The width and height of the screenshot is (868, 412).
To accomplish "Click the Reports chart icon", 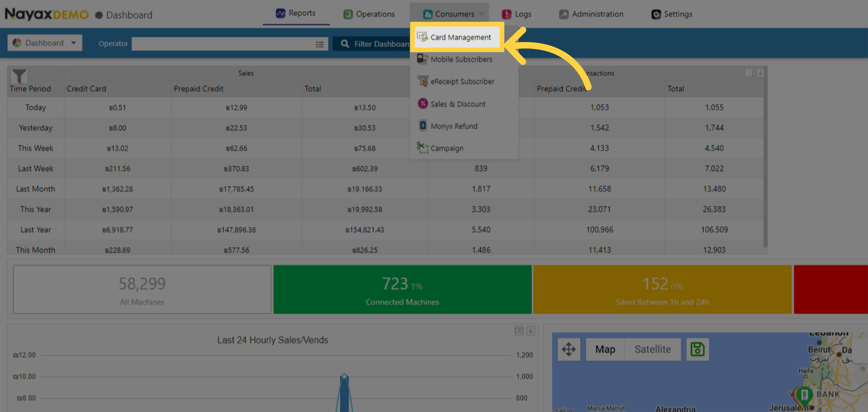I will pos(280,13).
